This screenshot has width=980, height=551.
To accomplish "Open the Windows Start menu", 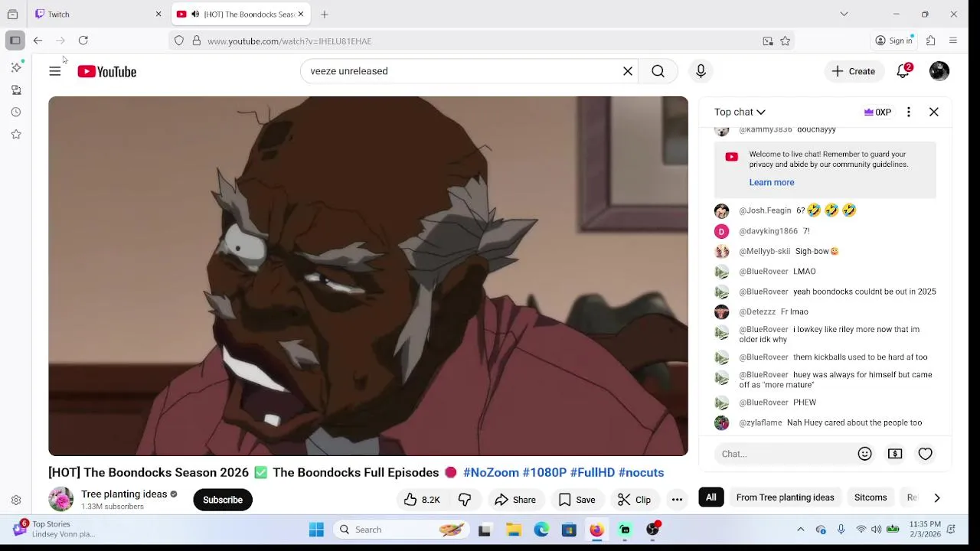I will click(316, 530).
